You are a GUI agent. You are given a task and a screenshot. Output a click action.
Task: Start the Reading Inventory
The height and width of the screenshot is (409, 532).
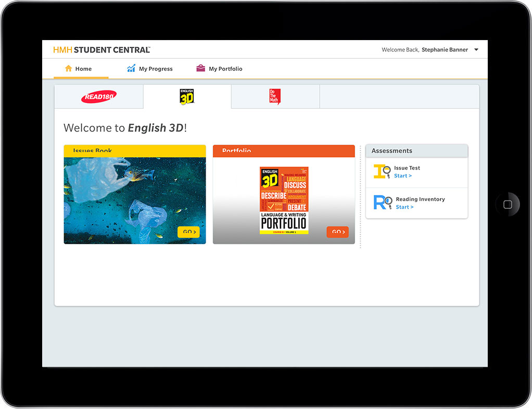pyautogui.click(x=404, y=207)
